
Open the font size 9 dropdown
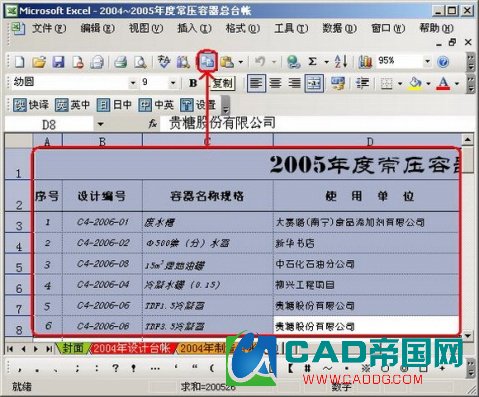click(173, 83)
